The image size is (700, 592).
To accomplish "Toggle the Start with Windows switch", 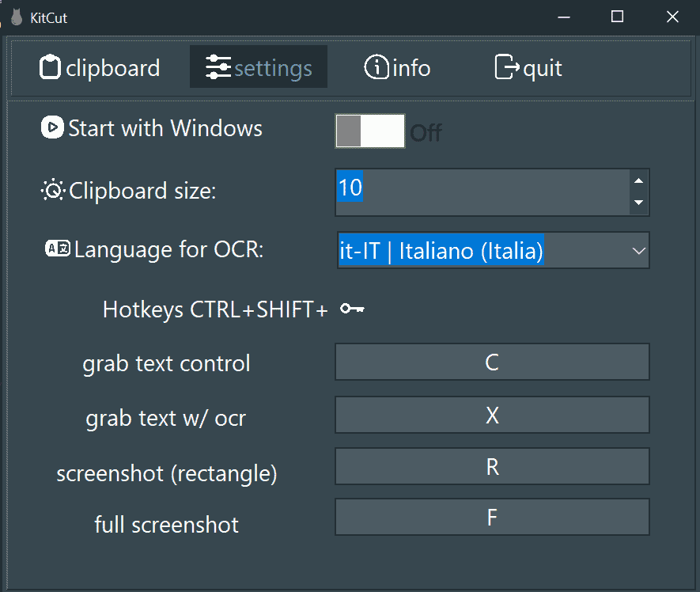I will [370, 131].
